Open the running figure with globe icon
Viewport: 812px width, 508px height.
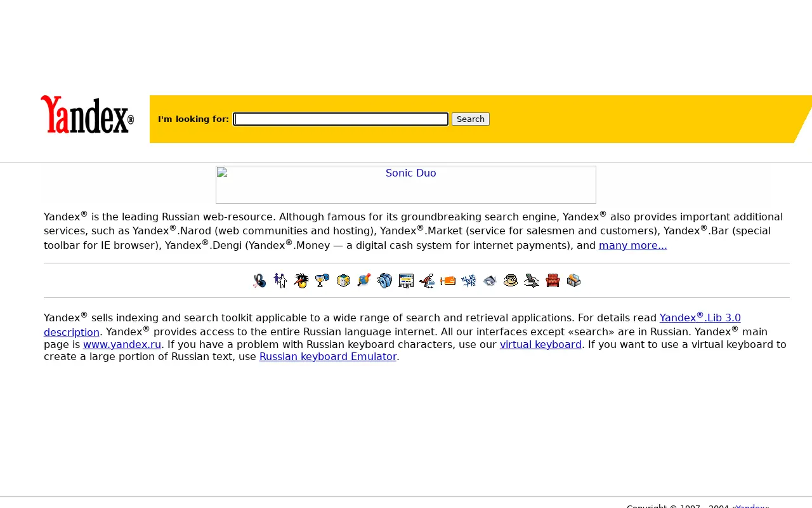point(427,281)
